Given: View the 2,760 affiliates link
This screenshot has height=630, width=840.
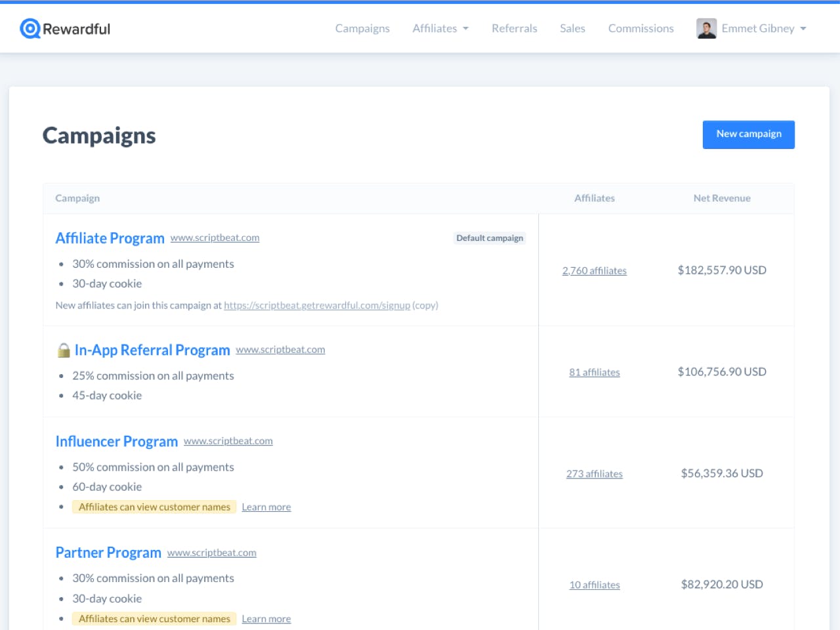Looking at the screenshot, I should [x=595, y=270].
